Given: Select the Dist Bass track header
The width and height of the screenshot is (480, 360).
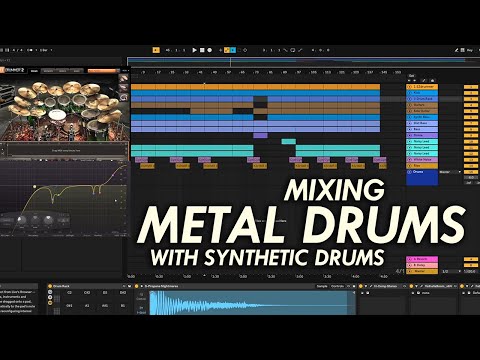Looking at the screenshot, I should click(422, 123).
